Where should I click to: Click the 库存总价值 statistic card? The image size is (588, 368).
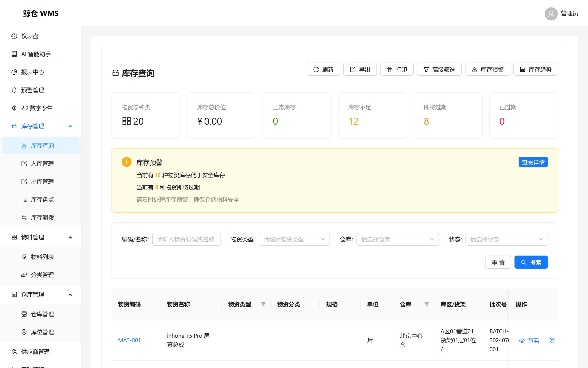click(221, 115)
